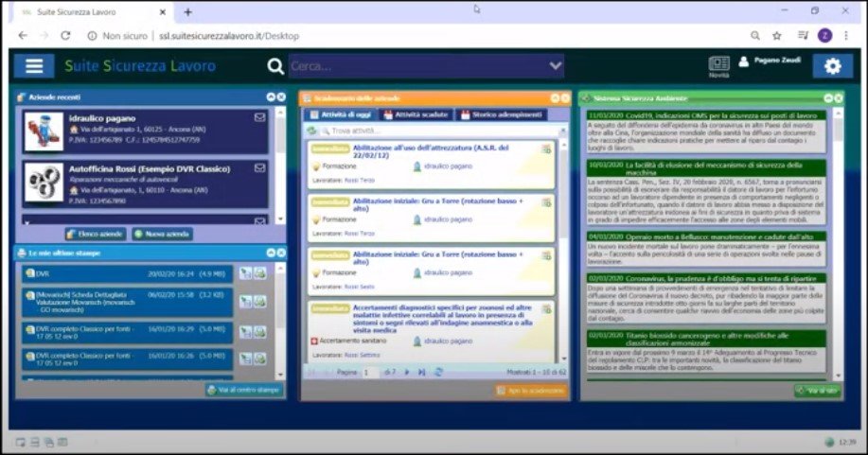Open the hamburger main menu
Screen dimensions: 868x455
[x=35, y=65]
